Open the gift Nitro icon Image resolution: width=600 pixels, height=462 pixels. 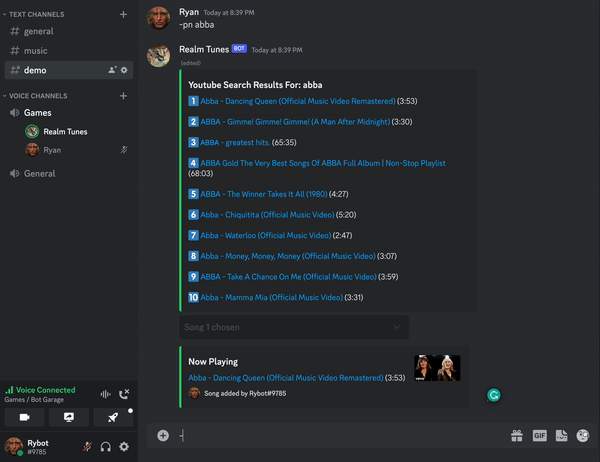[517, 435]
